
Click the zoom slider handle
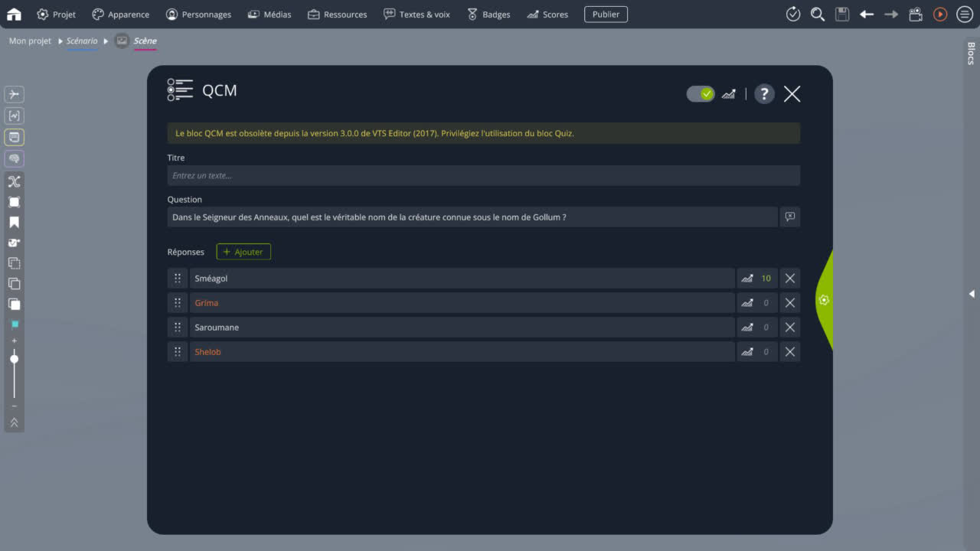click(14, 359)
